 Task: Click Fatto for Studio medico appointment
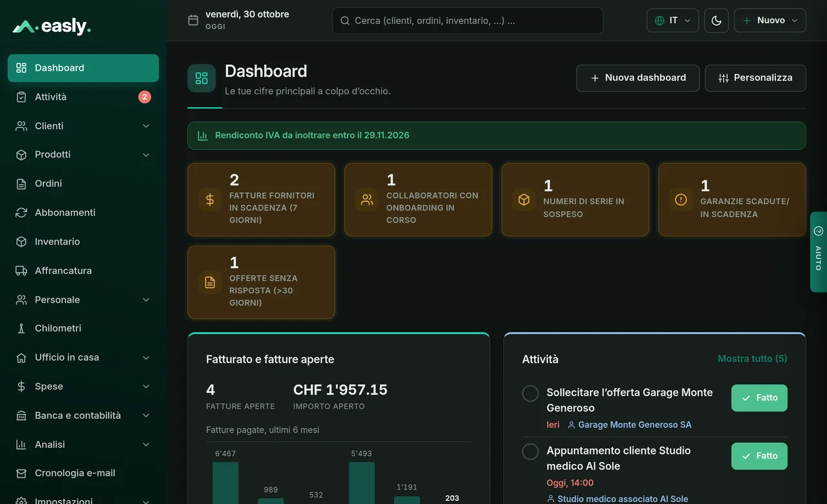(759, 456)
